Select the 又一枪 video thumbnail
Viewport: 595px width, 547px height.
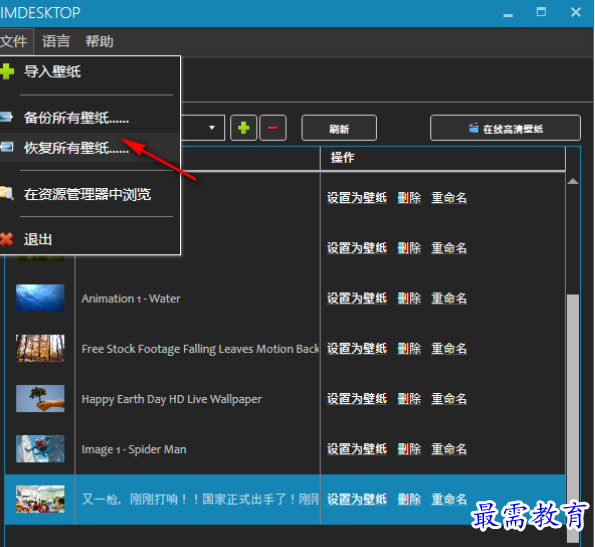point(40,499)
